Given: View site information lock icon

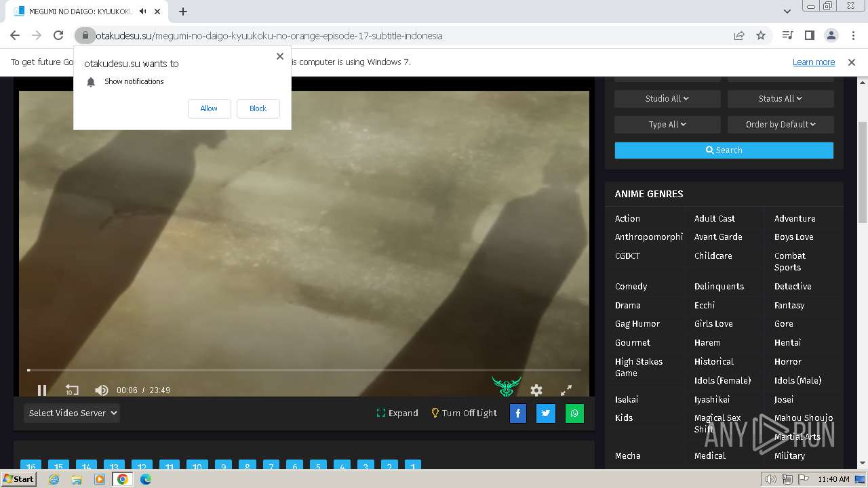Looking at the screenshot, I should pos(85,35).
